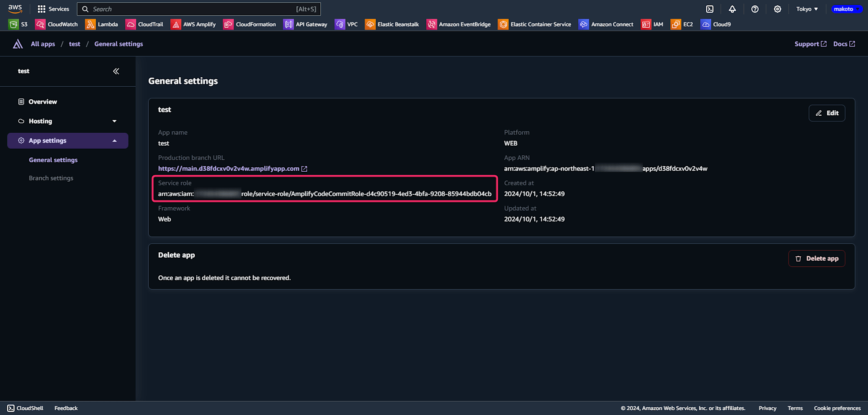Click the General settings page heading
This screenshot has height=415, width=868.
pos(183,81)
